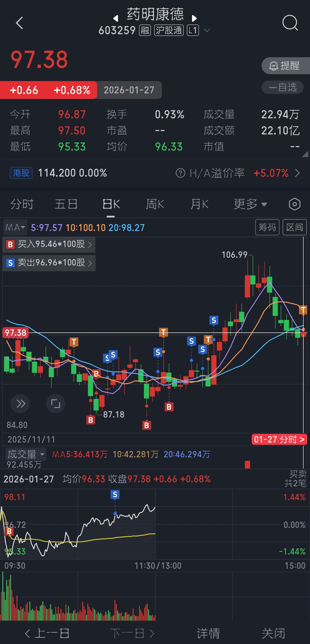Tap the fullscreen expand chart icon

tap(56, 404)
